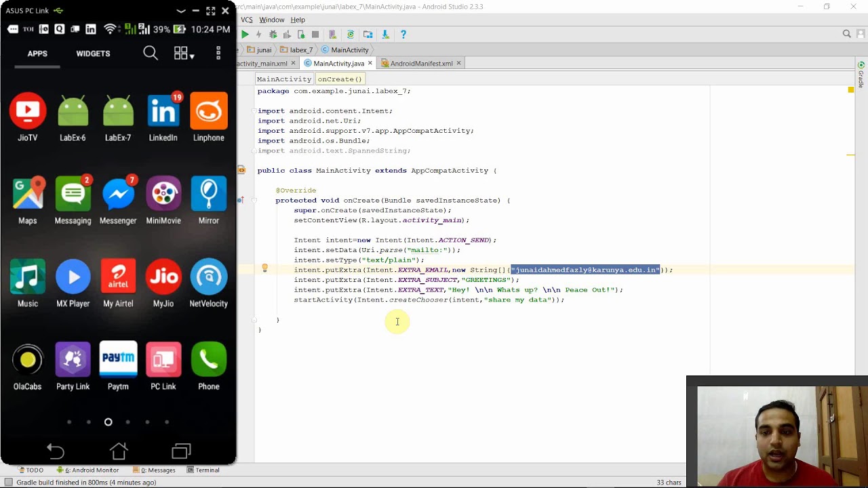Open the Android Monitor tool window
868x488 pixels.
[87, 470]
